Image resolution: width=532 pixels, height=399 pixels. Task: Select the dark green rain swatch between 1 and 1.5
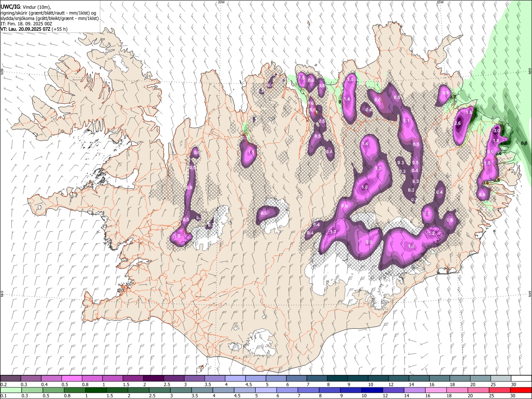[x=96, y=390]
